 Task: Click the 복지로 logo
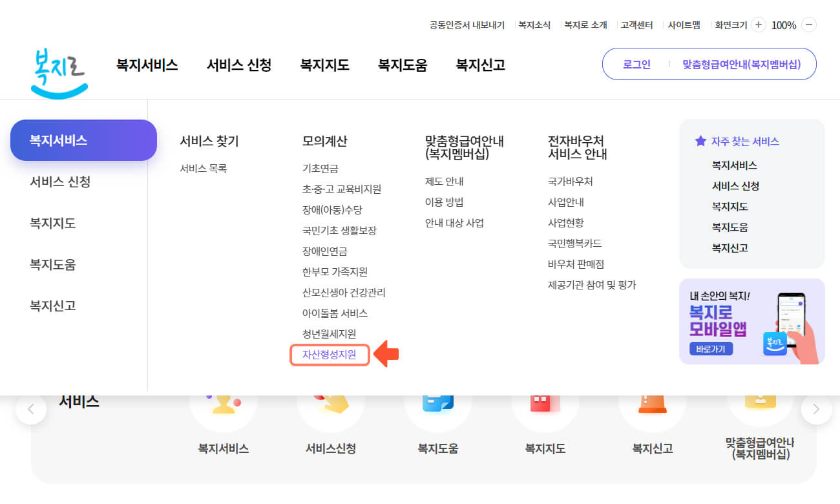point(59,71)
